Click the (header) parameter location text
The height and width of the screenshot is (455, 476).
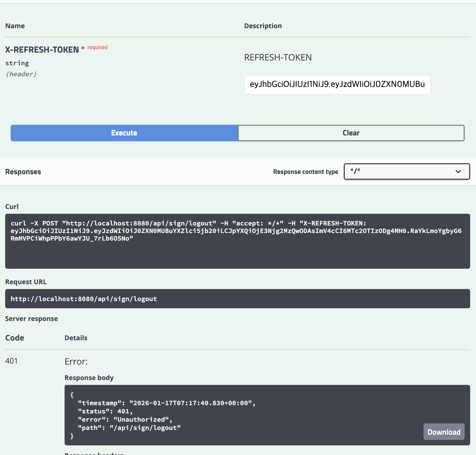(21, 74)
